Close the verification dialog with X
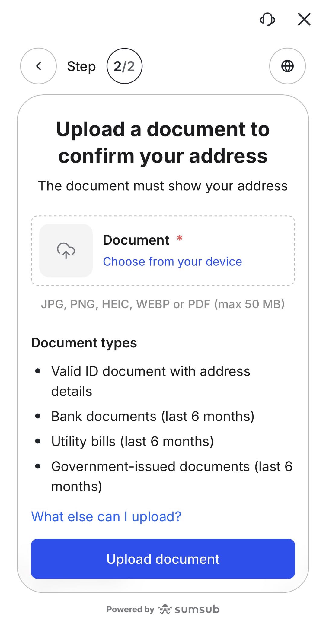326x644 pixels. [304, 19]
